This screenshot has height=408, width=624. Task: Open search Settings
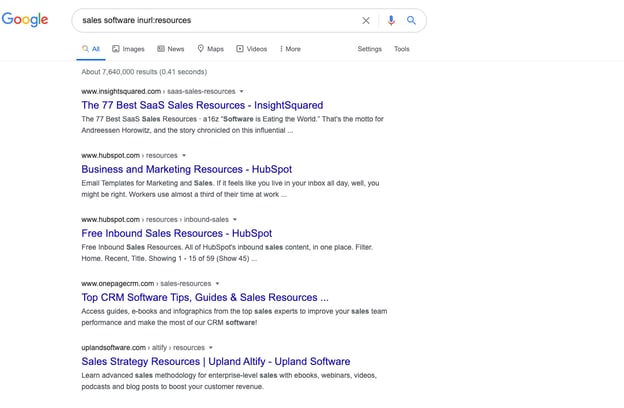pyautogui.click(x=369, y=49)
